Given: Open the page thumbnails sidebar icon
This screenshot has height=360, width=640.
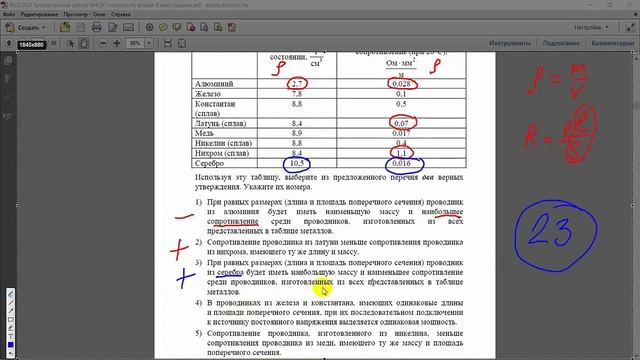Looking at the screenshot, I should click(8, 61).
